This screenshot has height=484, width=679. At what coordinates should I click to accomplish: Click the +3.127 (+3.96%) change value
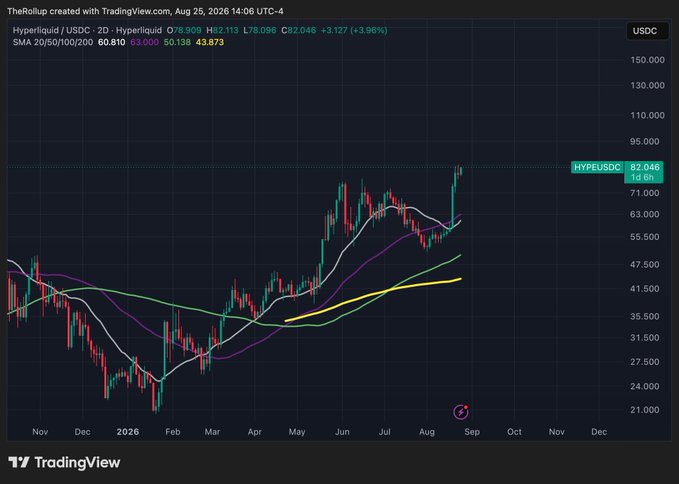(354, 30)
